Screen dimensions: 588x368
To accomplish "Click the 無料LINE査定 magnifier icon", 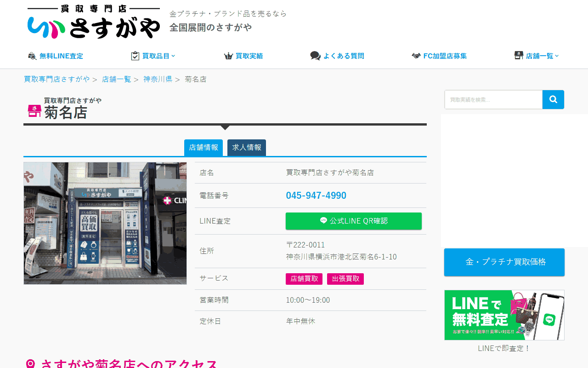I will coord(32,56).
